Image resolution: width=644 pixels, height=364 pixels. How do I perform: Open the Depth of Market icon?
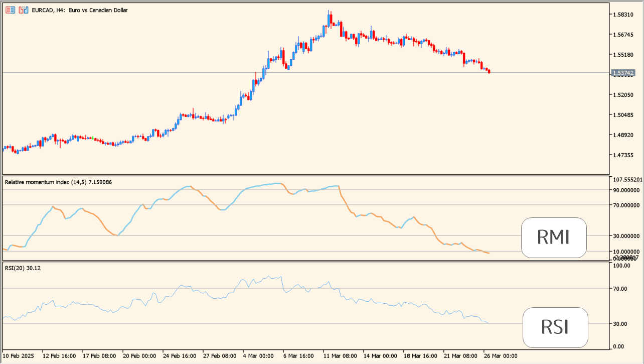10,10
